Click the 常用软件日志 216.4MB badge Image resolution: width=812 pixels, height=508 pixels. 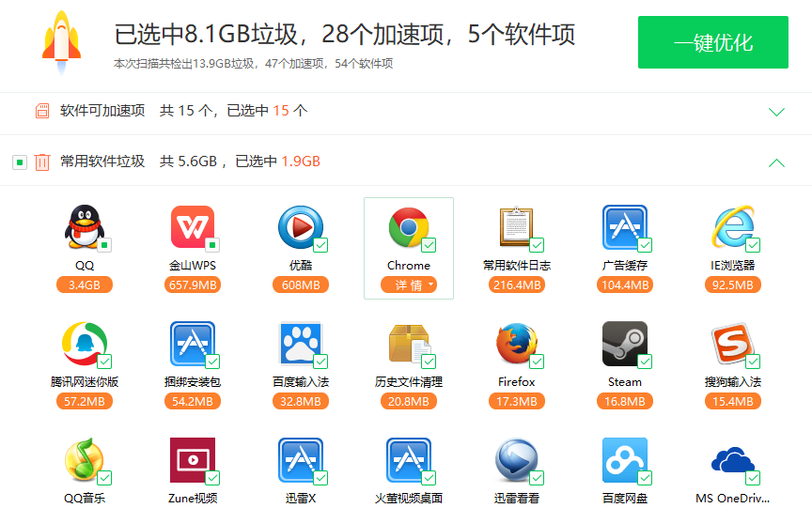point(516,285)
